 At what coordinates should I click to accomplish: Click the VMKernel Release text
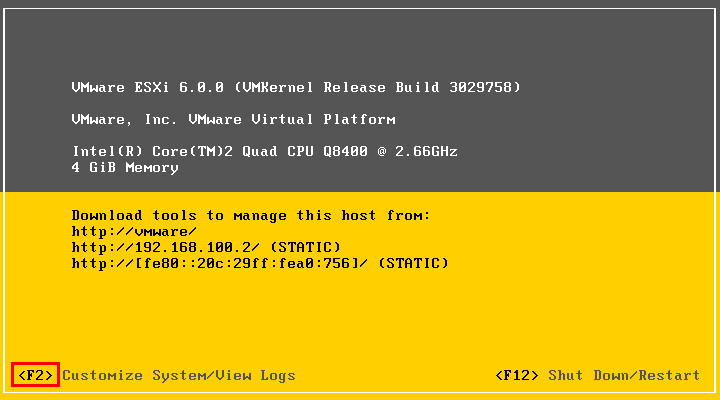pyautogui.click(x=314, y=87)
